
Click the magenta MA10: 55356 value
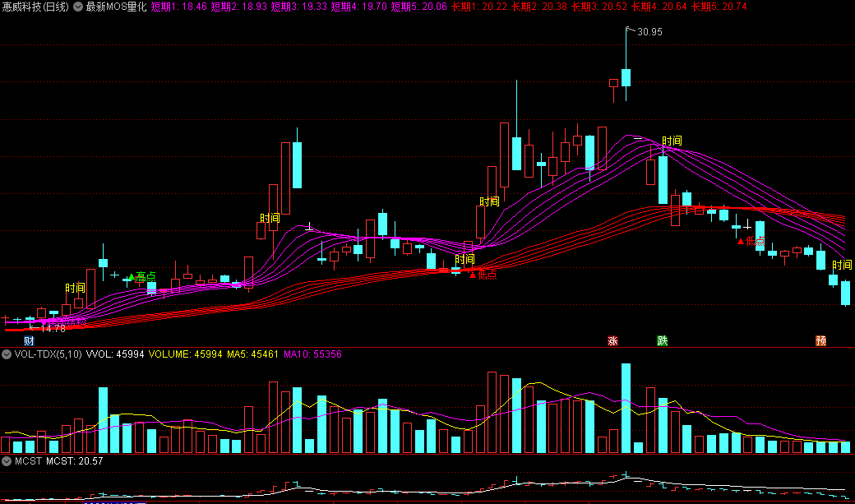tap(313, 354)
